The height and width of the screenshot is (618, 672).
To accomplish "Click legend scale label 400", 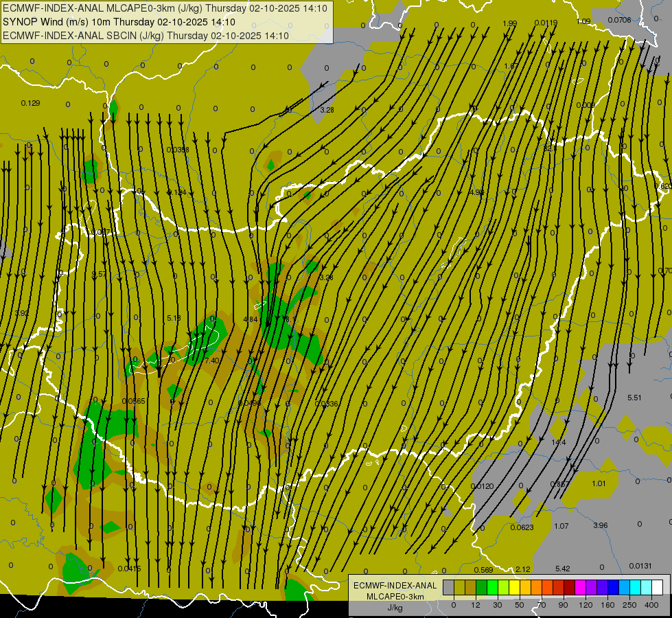I will [x=651, y=605].
